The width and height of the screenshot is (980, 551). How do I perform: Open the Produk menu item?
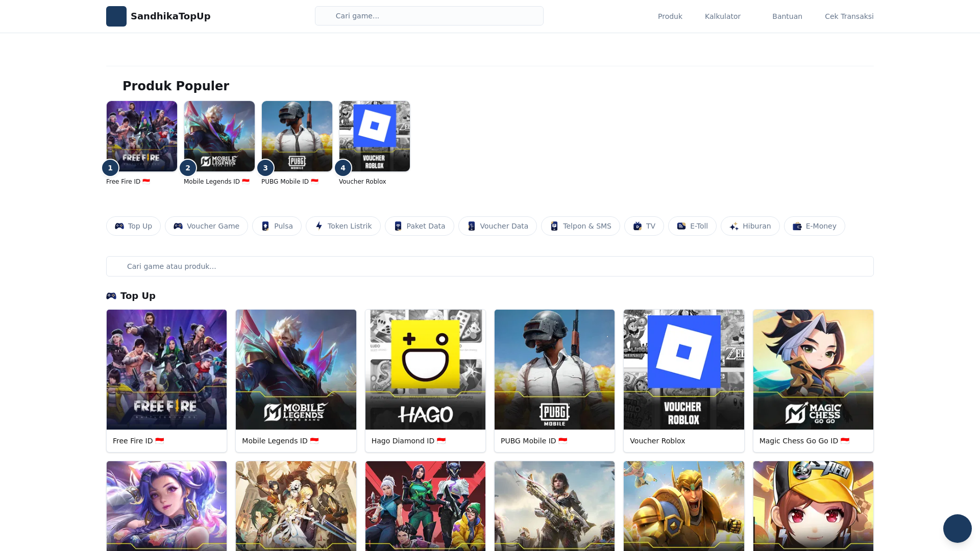coord(670,16)
